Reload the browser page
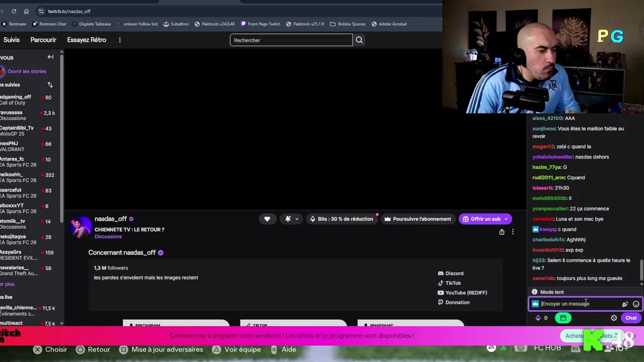 coord(14,11)
